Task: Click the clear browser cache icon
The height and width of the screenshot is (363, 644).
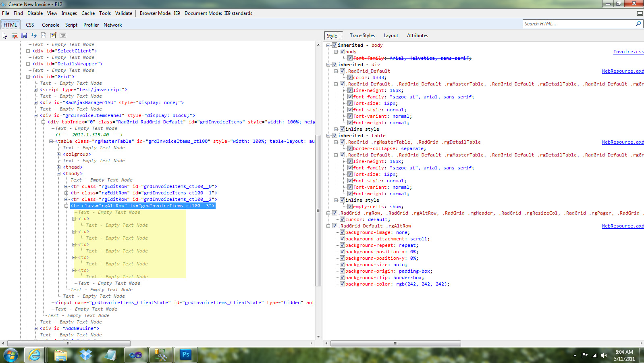Action: pos(15,35)
